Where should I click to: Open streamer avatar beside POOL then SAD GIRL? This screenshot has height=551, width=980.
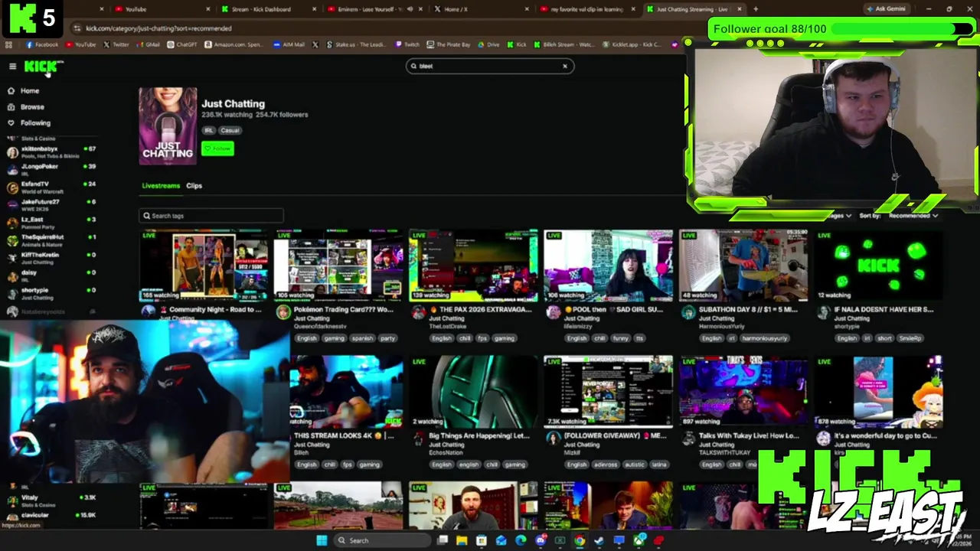(x=553, y=313)
